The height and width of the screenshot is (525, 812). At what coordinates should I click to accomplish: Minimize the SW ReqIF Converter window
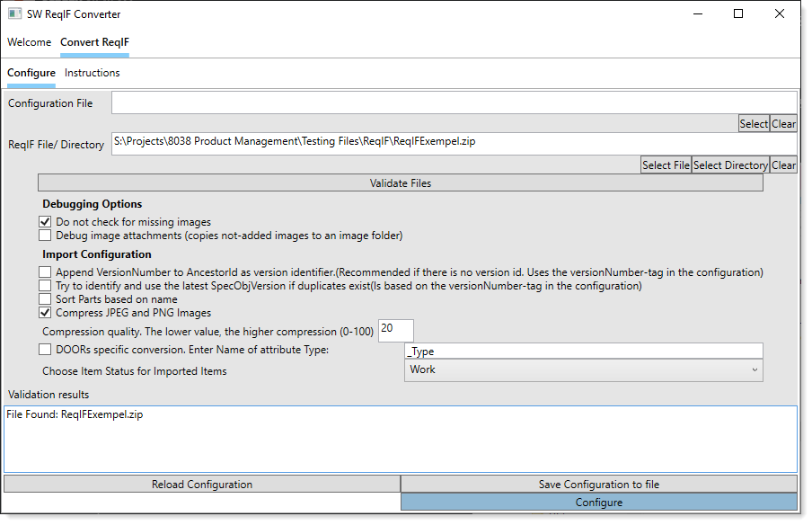(x=698, y=14)
